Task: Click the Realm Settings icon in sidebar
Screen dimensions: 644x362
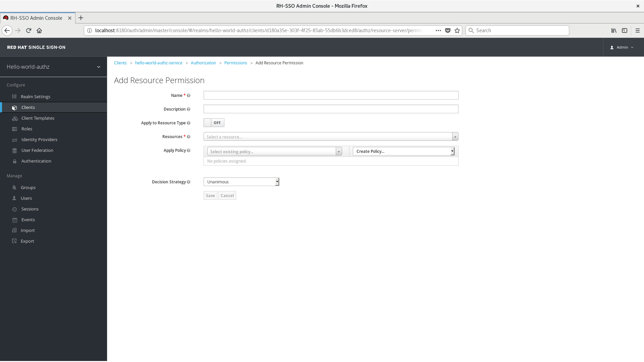Action: [x=15, y=96]
